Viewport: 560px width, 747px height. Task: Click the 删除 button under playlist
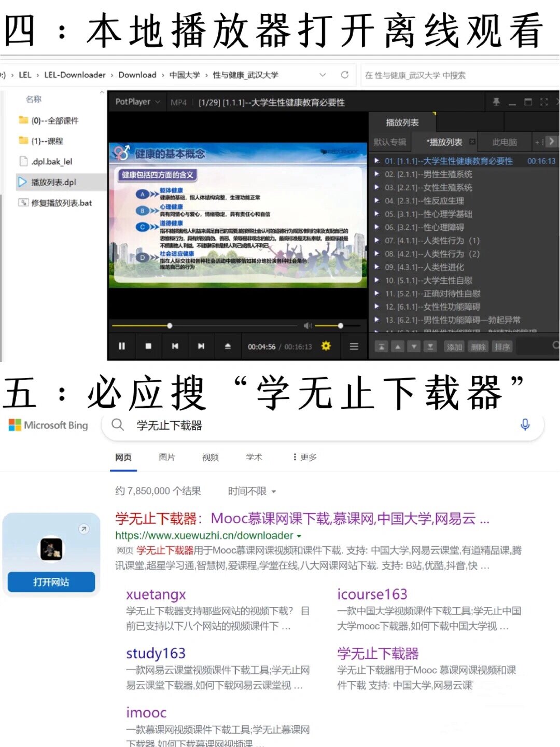(478, 347)
